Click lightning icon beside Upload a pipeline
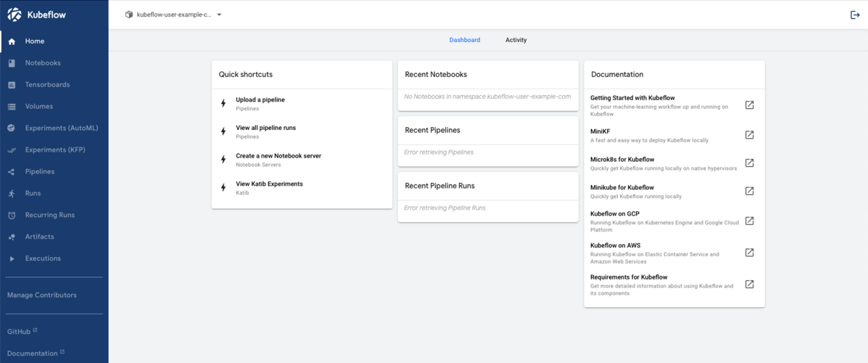The width and height of the screenshot is (868, 363). pyautogui.click(x=223, y=103)
